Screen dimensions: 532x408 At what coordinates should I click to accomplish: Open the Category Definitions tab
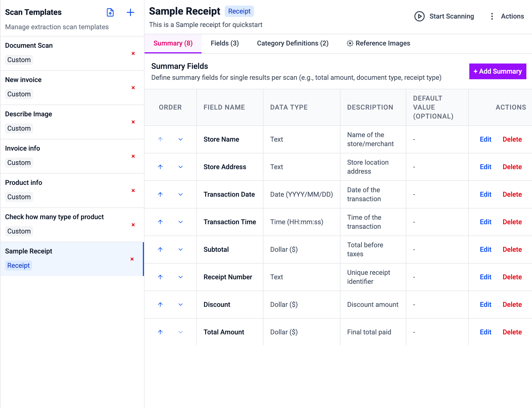tap(292, 43)
